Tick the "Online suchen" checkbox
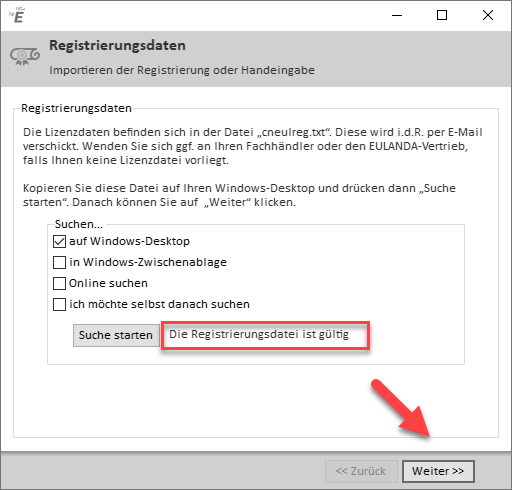512x490 pixels. pyautogui.click(x=59, y=283)
